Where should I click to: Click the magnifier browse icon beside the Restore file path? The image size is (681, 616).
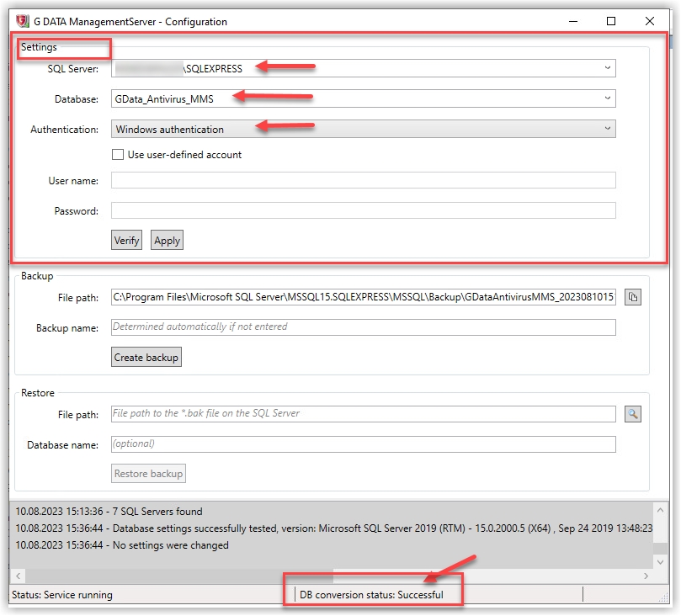point(633,414)
